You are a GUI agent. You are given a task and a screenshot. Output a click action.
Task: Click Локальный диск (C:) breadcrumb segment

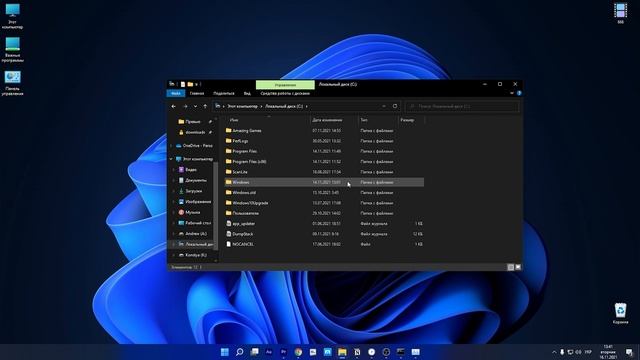(284, 106)
